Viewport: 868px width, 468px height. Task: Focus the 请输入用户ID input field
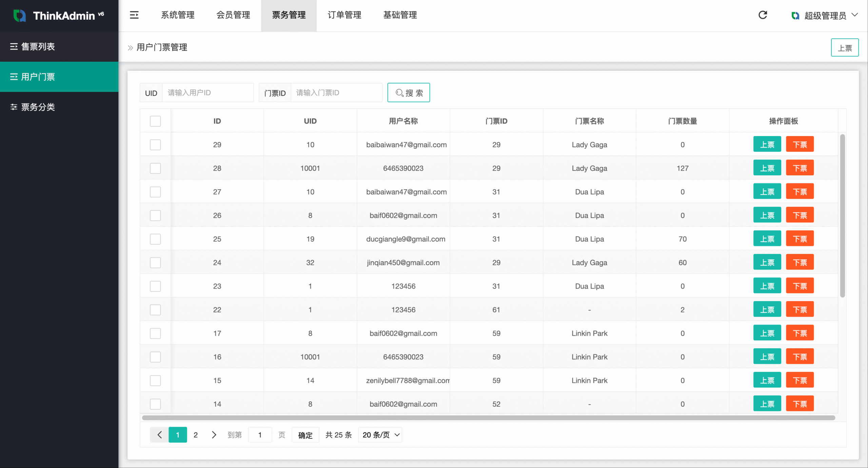208,93
